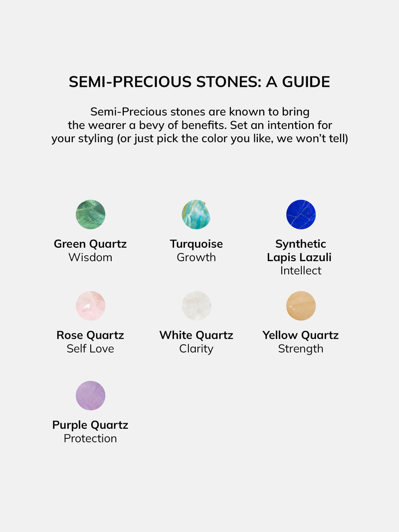Click the 'Purple Quartz' label
Viewport: 399px width, 532px height.
90,425
